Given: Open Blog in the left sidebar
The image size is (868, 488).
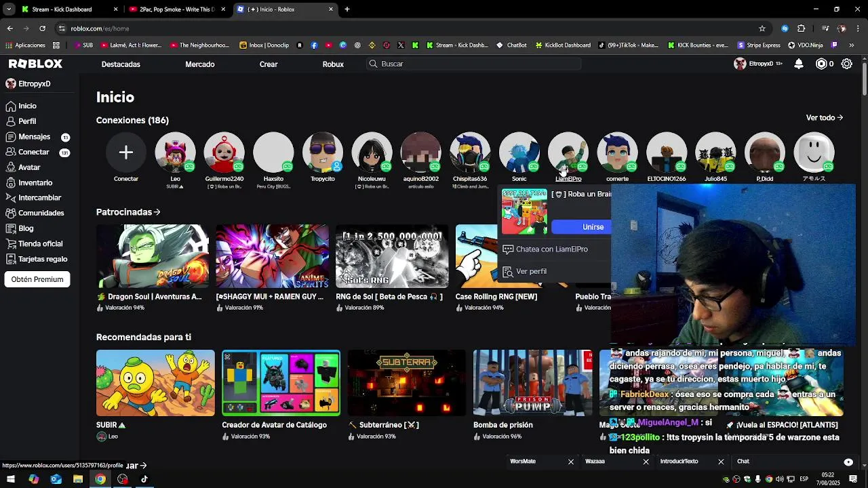Looking at the screenshot, I should click(x=26, y=228).
